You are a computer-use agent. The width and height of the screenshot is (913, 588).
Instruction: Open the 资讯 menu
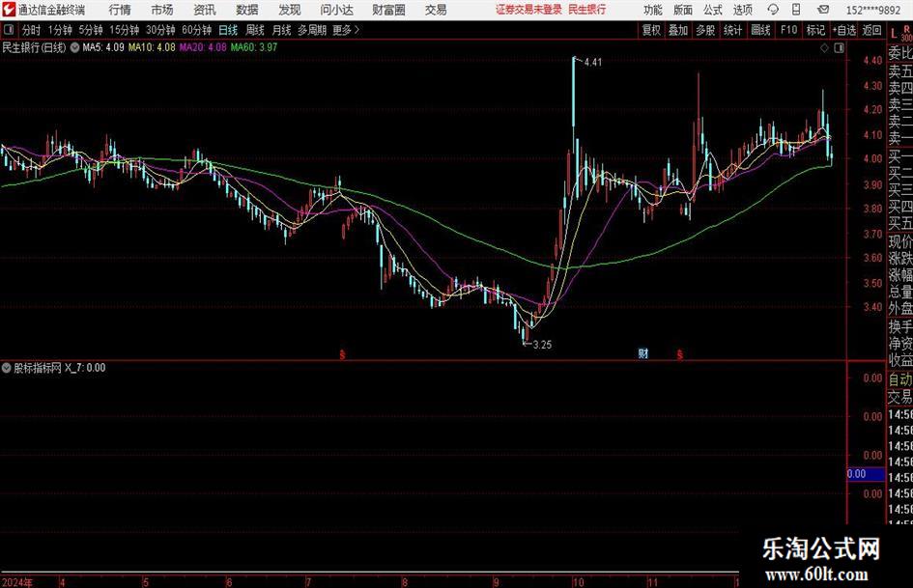tap(205, 10)
